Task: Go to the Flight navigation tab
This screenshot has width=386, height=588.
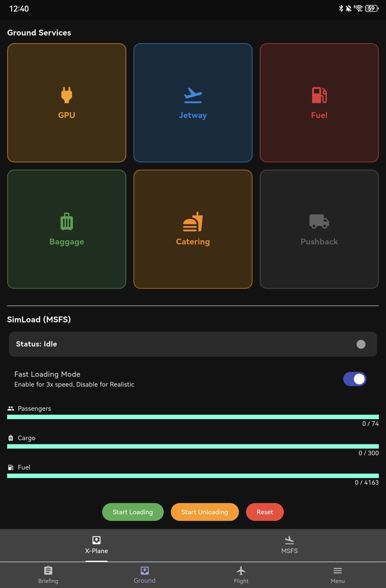Action: click(x=241, y=575)
